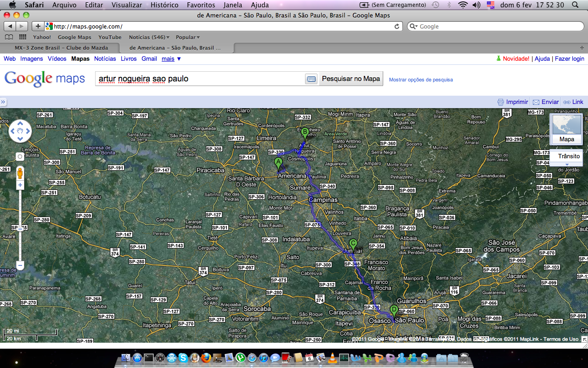Screen dimensions: 588x368
Task: Select green route marker B
Action: (305, 133)
